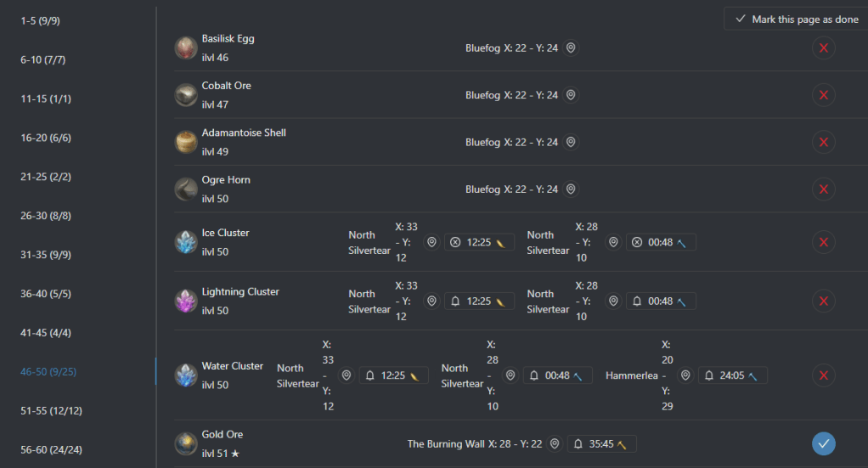
Task: Click the Basilisk Egg item icon
Action: [186, 48]
